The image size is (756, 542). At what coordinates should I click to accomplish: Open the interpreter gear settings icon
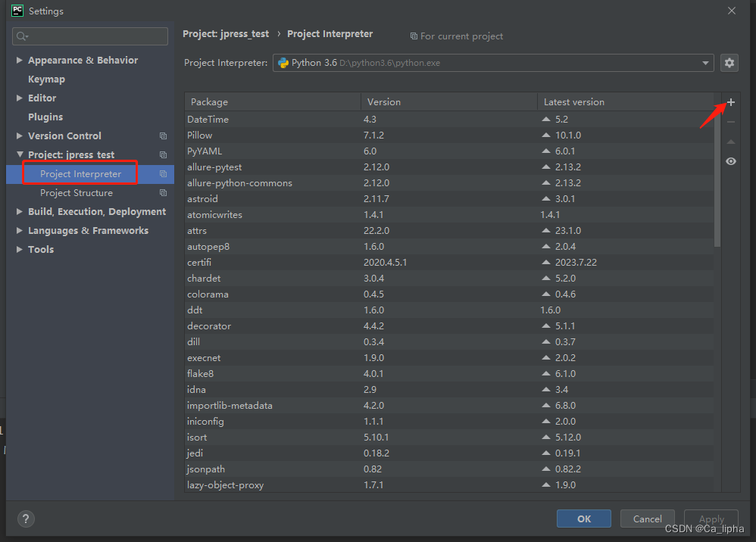pyautogui.click(x=729, y=63)
